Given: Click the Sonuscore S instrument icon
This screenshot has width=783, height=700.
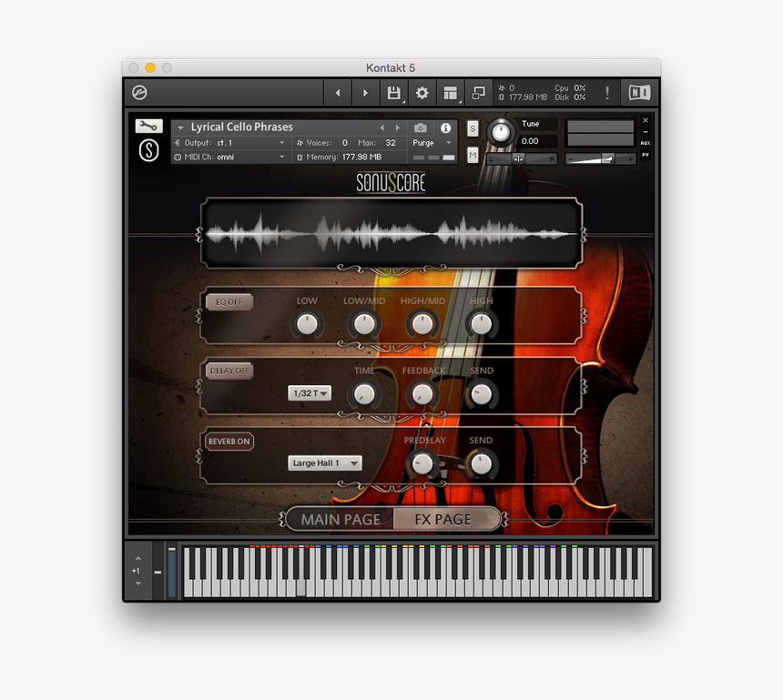Looking at the screenshot, I should coord(148,150).
